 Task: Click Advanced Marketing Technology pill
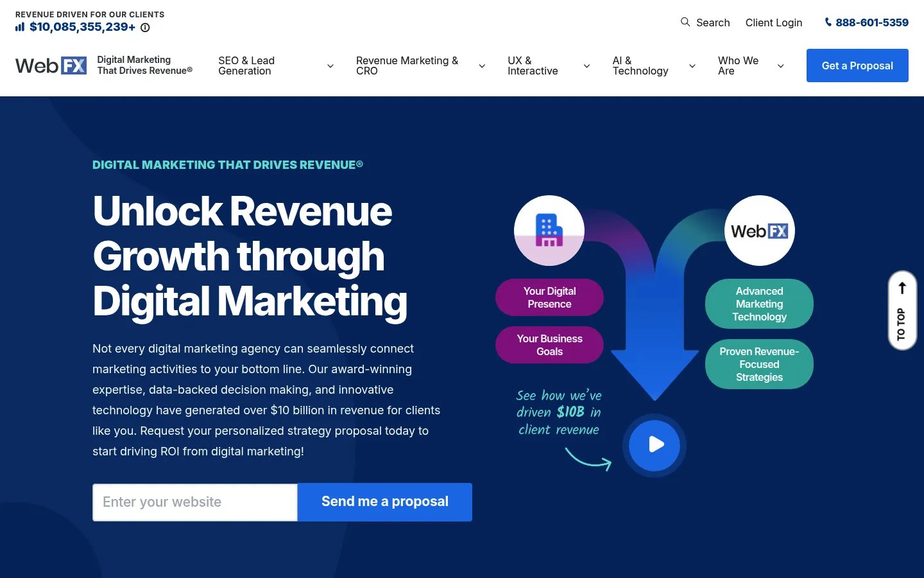click(759, 304)
